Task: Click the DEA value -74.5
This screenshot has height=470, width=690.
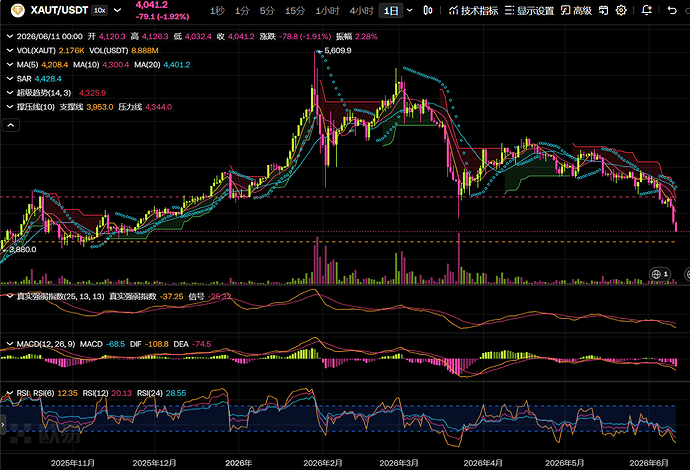Action: click(202, 344)
